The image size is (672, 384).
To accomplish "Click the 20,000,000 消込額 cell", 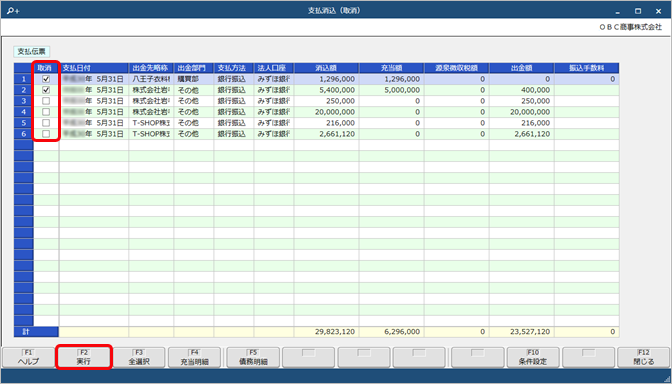I will [327, 112].
